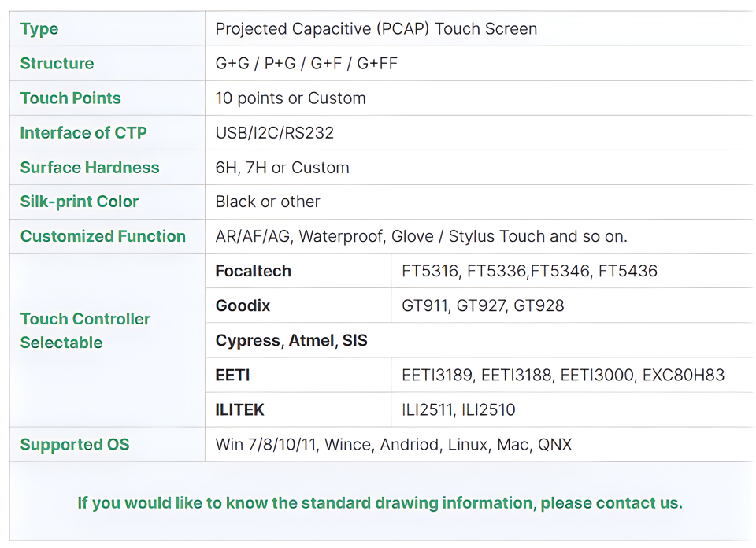Select the "Focaltech" controller brand cell

[254, 271]
